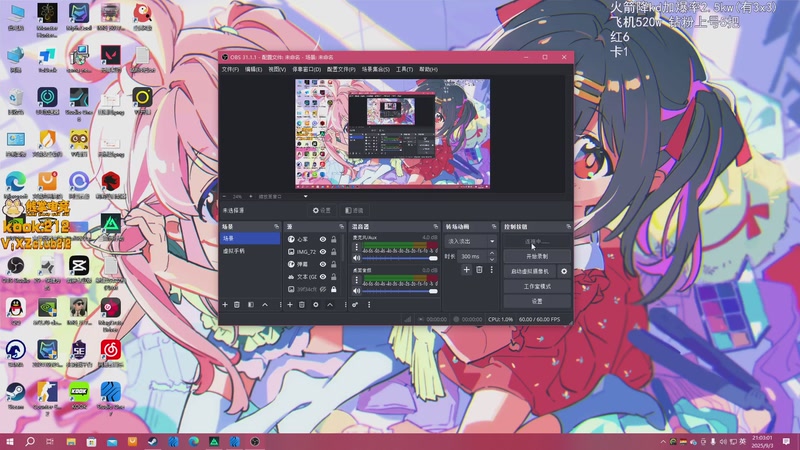Unlock the 39f34cft source
The width and height of the screenshot is (800, 450).
click(334, 289)
